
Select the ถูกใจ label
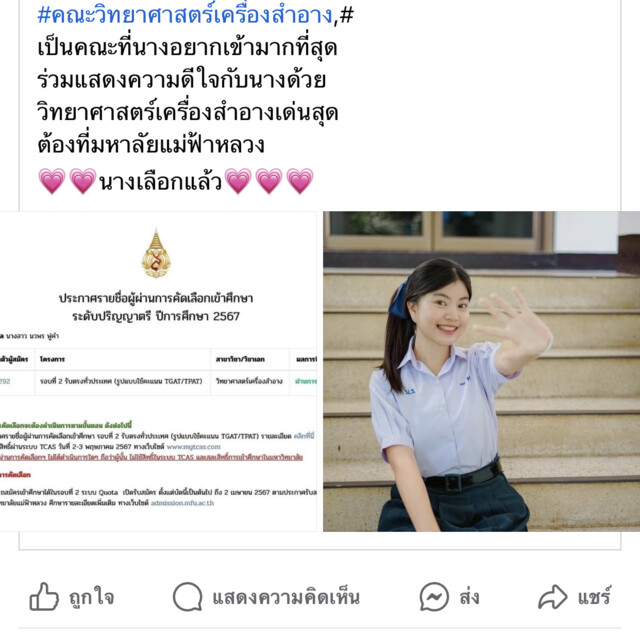click(91, 597)
